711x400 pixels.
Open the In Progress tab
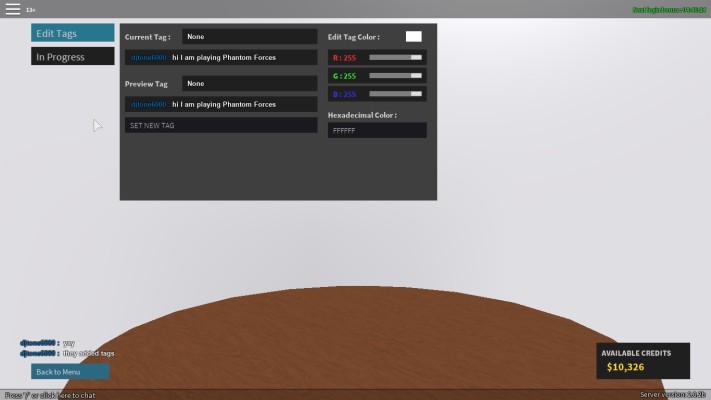pyautogui.click(x=72, y=57)
